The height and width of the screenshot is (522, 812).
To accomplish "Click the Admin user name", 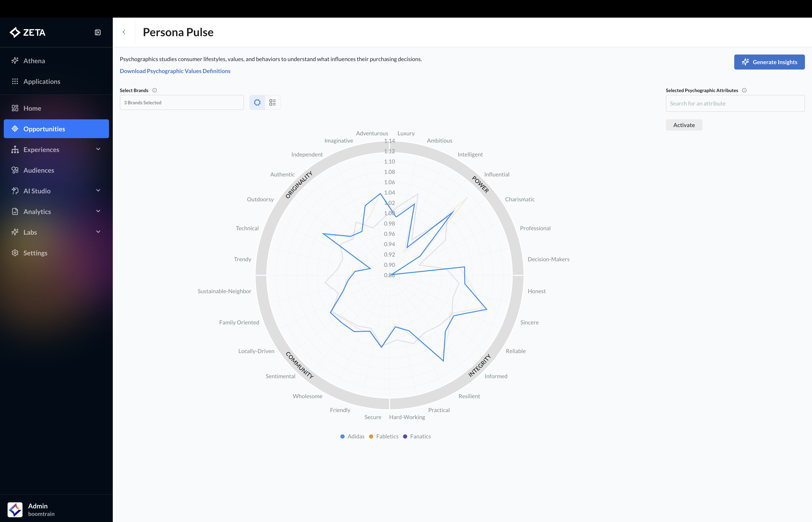I will tap(38, 506).
